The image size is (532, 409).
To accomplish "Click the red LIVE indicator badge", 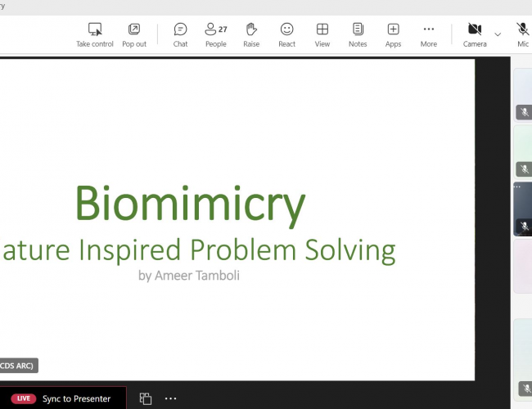I will click(23, 398).
